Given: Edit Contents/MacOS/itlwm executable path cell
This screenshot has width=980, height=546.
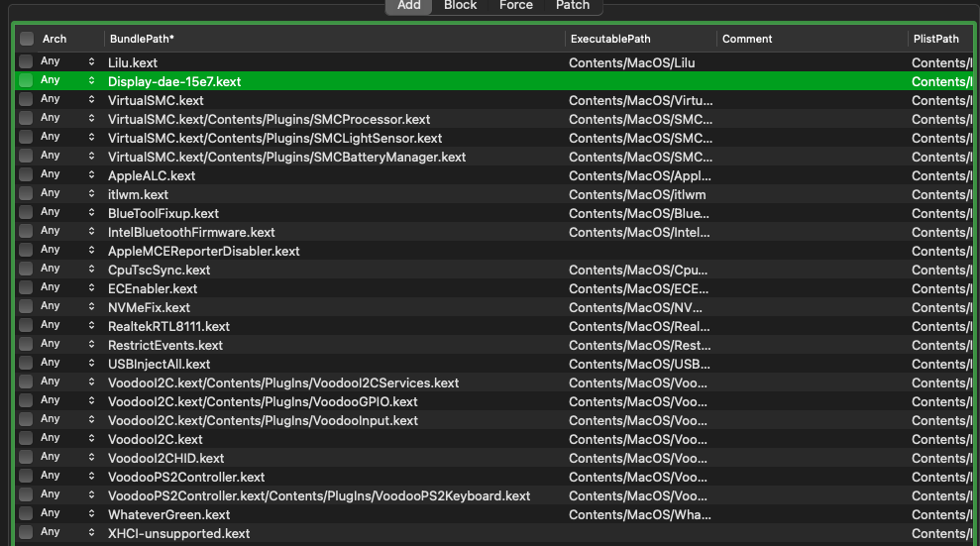Looking at the screenshot, I should pos(637,195).
